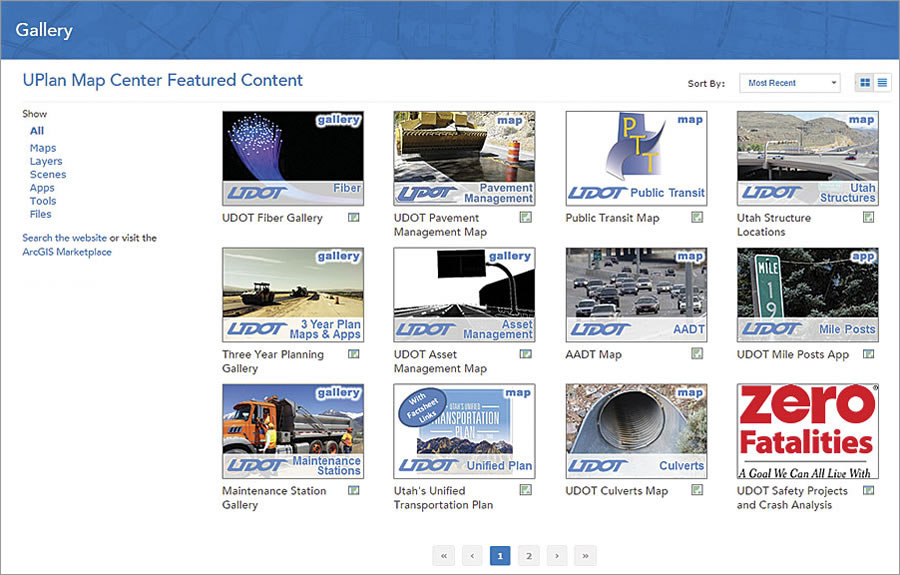Screen dimensions: 900x575
Task: Open the AADT traffic thumbnail
Action: coord(636,295)
